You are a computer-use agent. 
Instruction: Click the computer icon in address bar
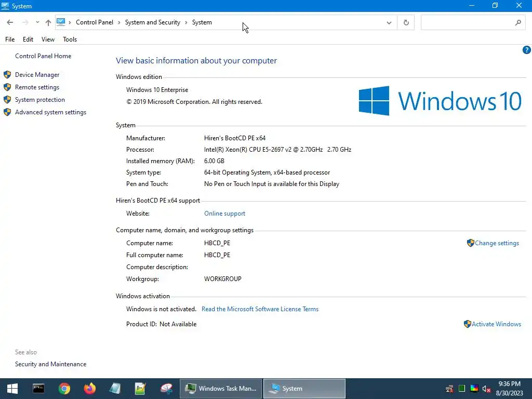pyautogui.click(x=61, y=22)
